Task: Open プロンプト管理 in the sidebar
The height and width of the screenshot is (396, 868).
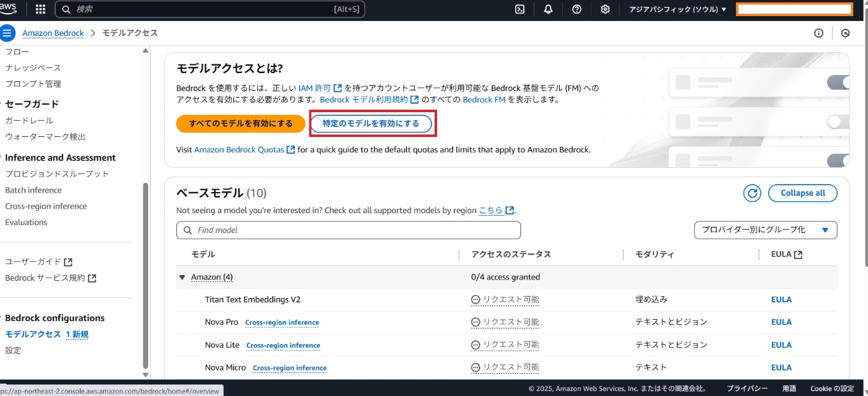Action: [33, 84]
